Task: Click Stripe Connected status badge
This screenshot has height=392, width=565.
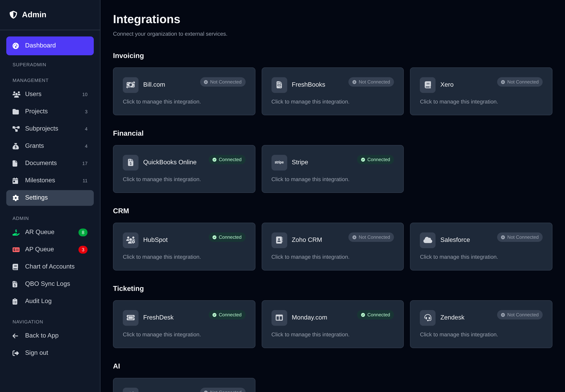Action: (375, 160)
